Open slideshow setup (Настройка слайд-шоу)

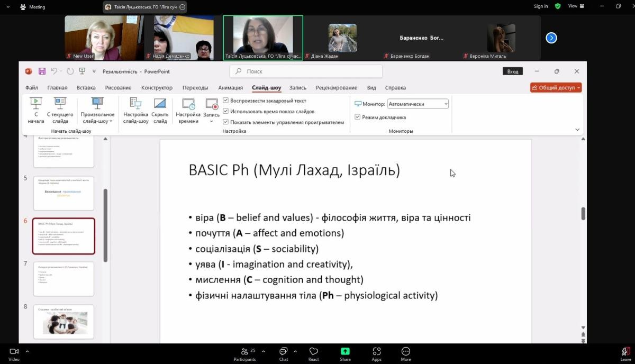point(135,104)
